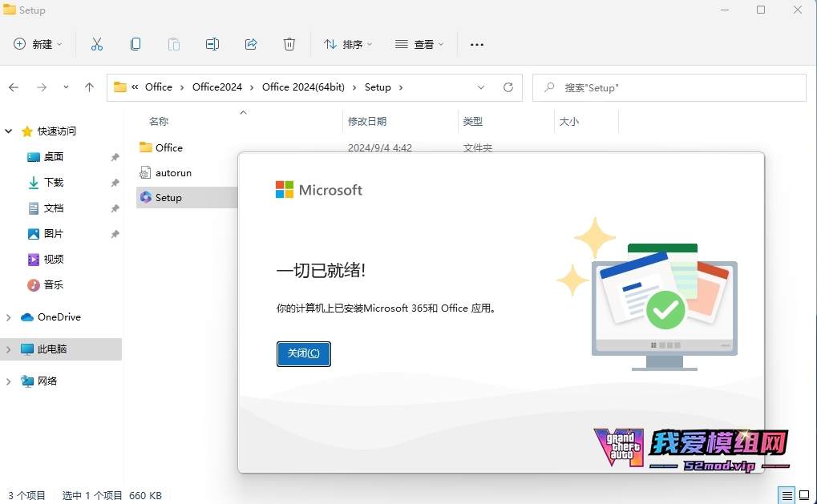Expand address bar history dropdown

tap(481, 87)
